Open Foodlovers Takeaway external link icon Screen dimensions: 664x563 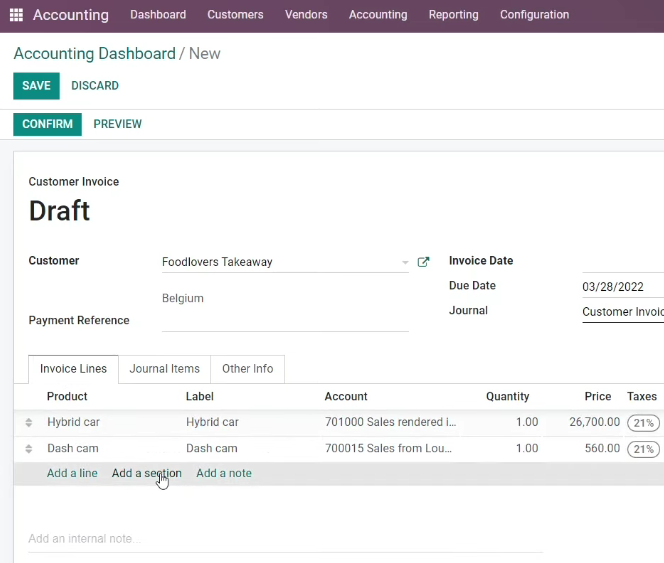[x=423, y=262]
